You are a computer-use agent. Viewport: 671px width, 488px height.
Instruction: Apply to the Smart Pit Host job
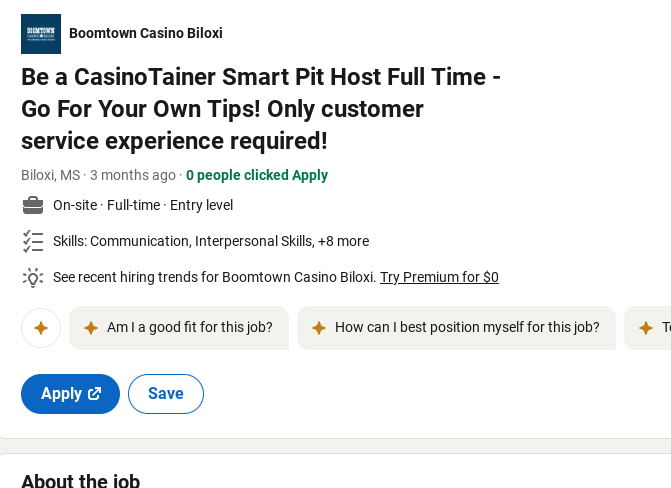point(70,394)
